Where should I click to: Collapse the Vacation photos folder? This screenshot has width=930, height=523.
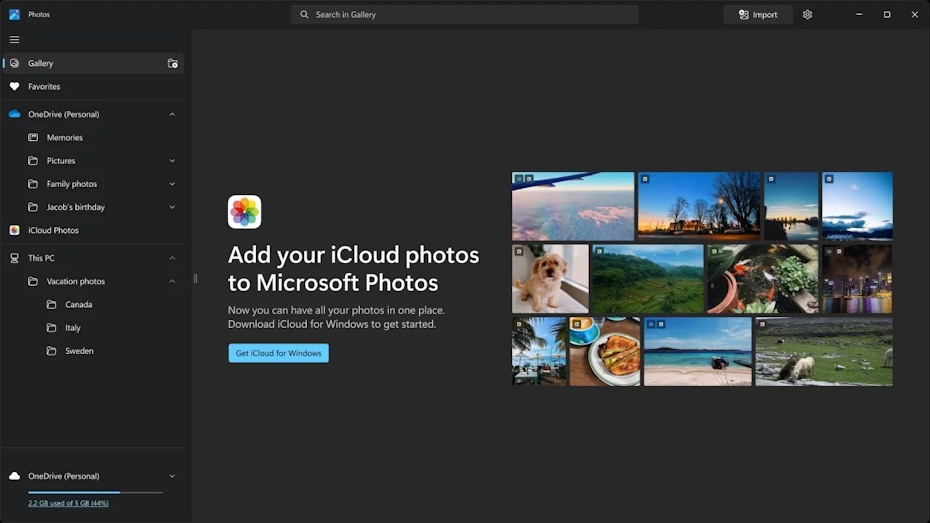(x=172, y=281)
